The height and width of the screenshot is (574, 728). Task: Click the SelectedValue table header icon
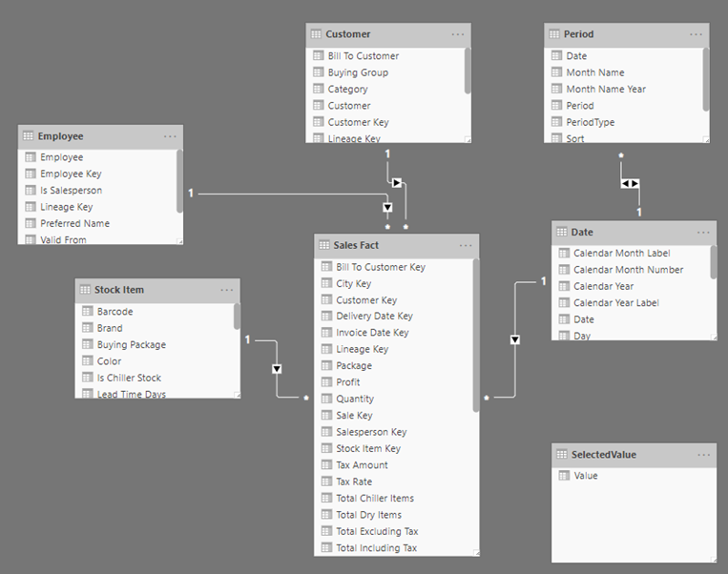562,455
